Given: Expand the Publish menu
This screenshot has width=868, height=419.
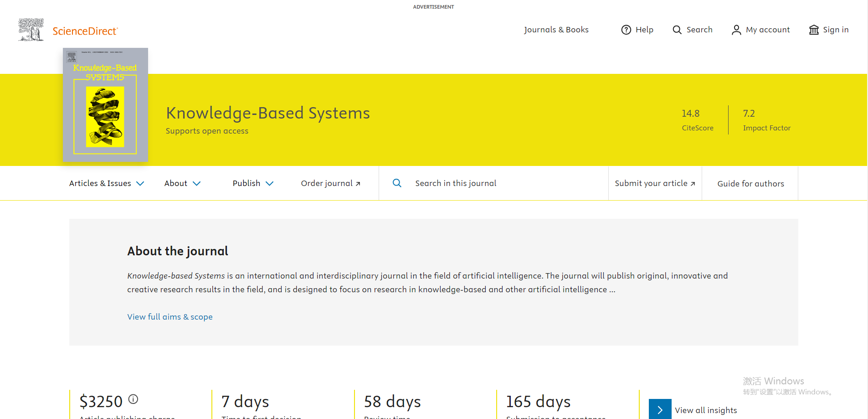Looking at the screenshot, I should 253,183.
